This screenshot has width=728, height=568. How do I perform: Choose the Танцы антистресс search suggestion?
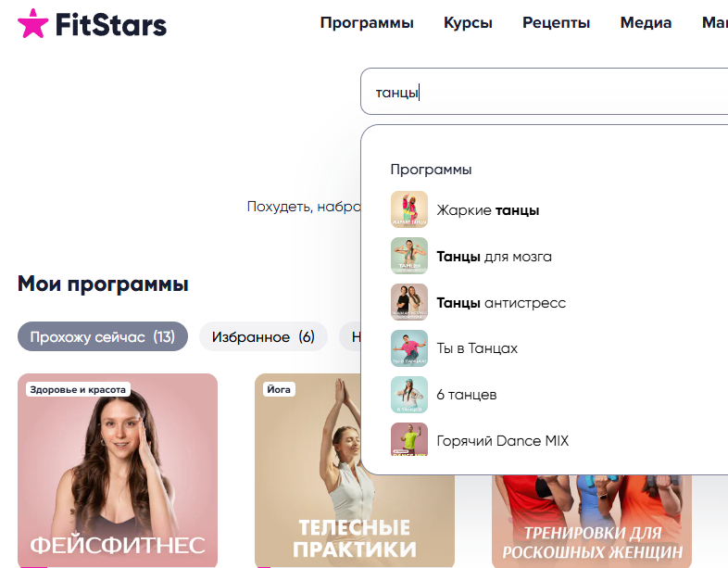[501, 303]
